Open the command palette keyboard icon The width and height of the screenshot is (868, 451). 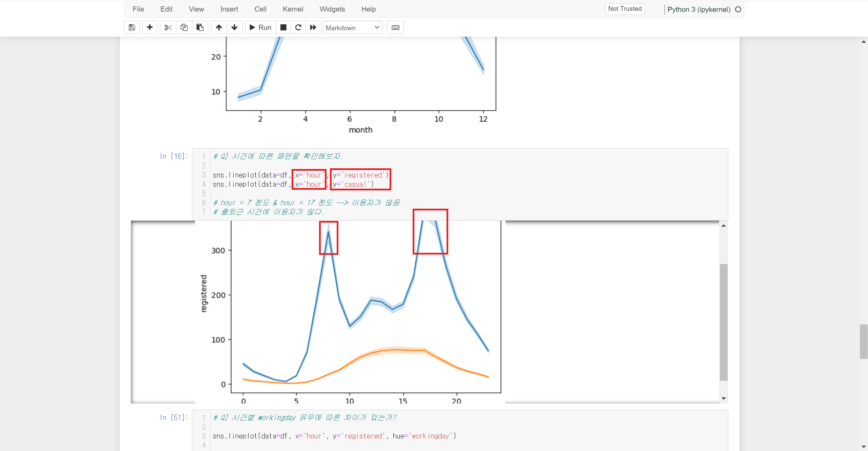tap(395, 27)
